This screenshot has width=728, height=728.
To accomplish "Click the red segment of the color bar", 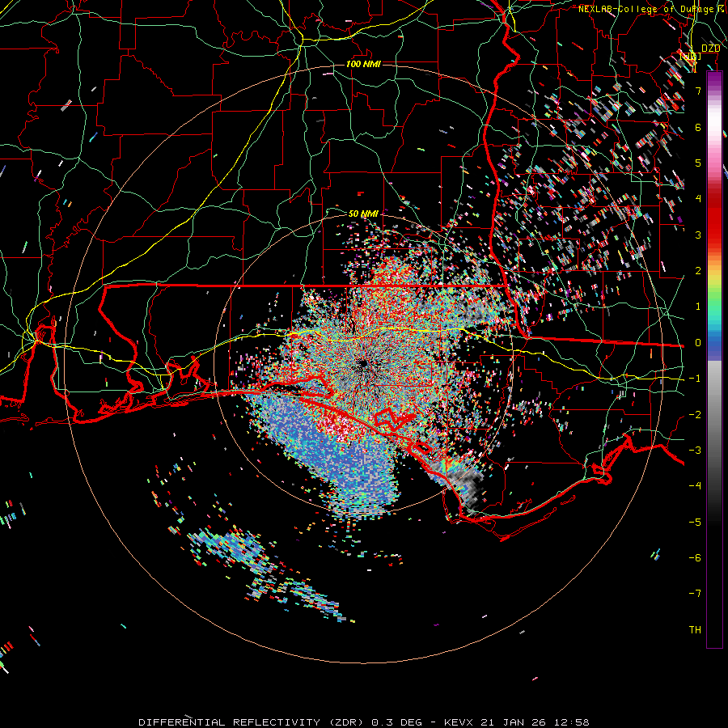I will coord(714,218).
